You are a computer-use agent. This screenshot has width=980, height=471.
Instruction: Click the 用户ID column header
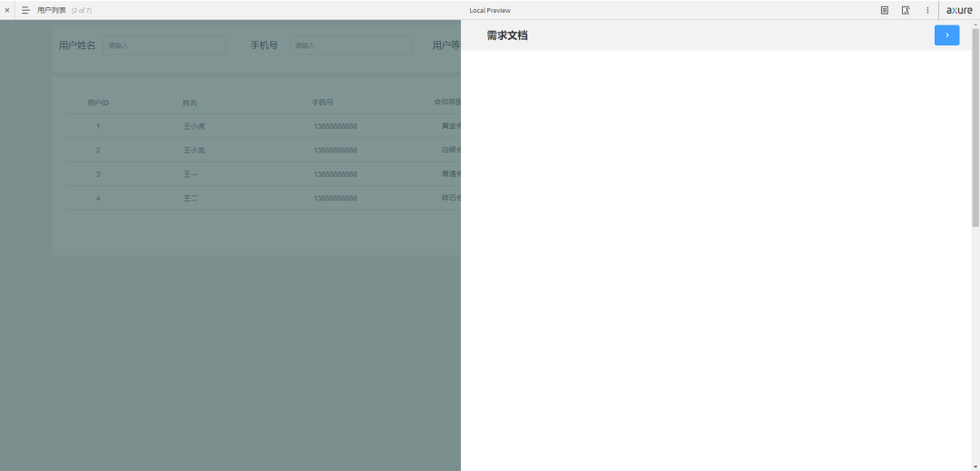point(98,103)
